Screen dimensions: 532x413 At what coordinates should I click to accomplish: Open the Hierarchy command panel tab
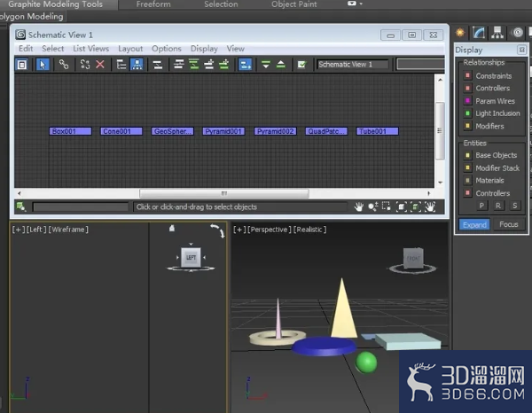coord(497,33)
